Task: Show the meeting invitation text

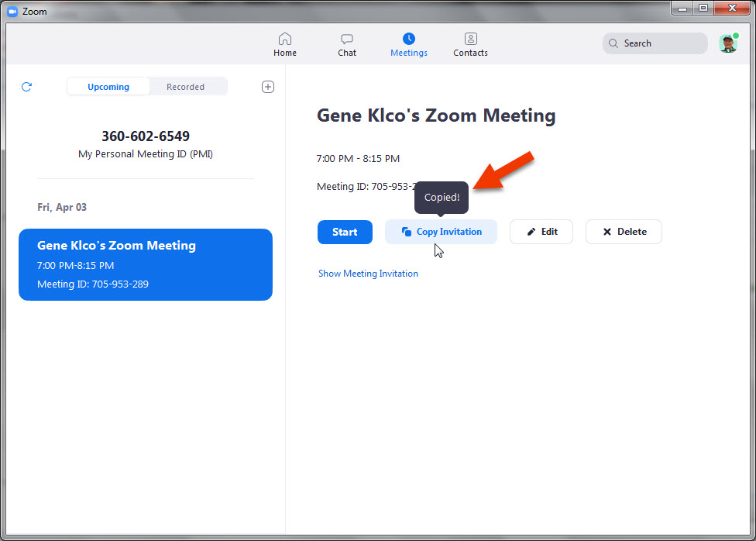Action: tap(369, 274)
